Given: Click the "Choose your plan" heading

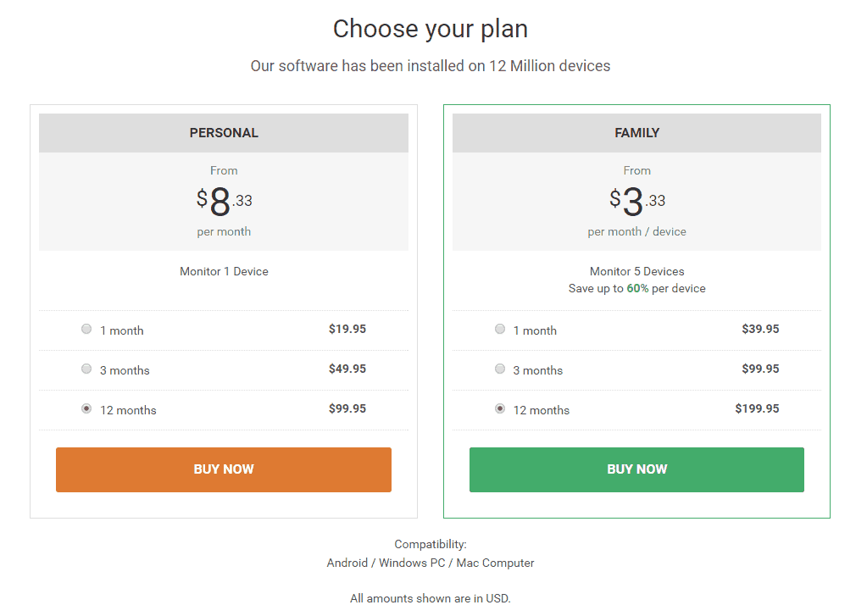Looking at the screenshot, I should (x=431, y=29).
